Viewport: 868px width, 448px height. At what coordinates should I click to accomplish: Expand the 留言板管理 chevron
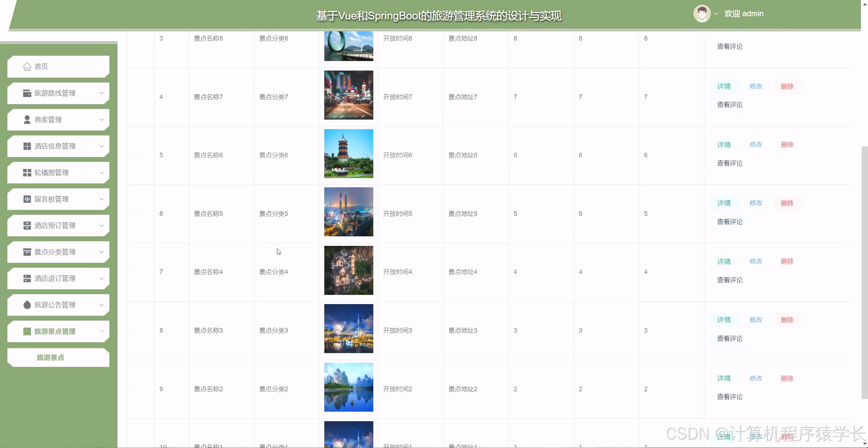click(102, 199)
